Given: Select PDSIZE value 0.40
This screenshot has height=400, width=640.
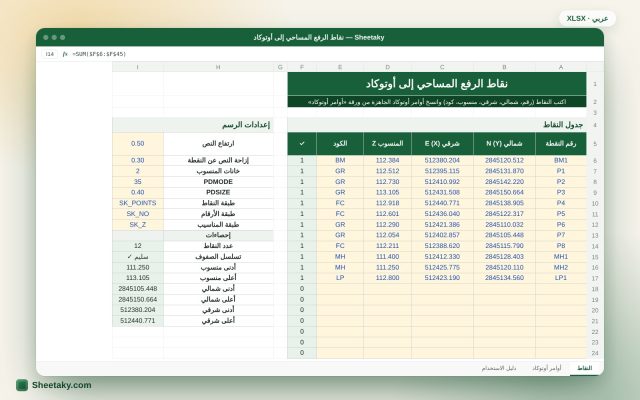Looking at the screenshot, I should point(138,192).
